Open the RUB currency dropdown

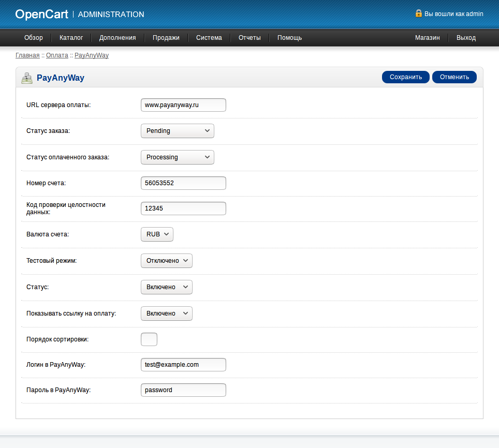pyautogui.click(x=157, y=234)
